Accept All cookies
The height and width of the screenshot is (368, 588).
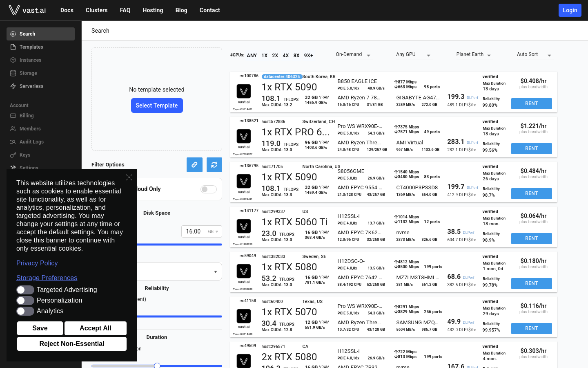coord(96,328)
